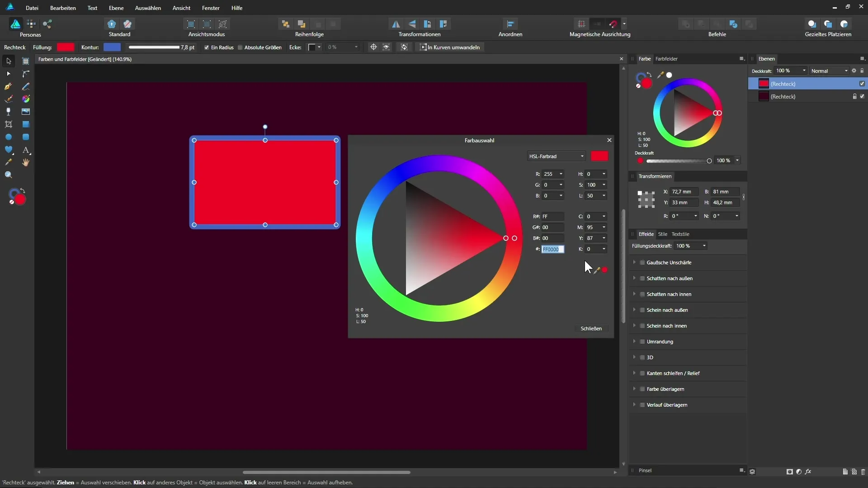Switch to the Pixel Persona icon

(x=31, y=24)
